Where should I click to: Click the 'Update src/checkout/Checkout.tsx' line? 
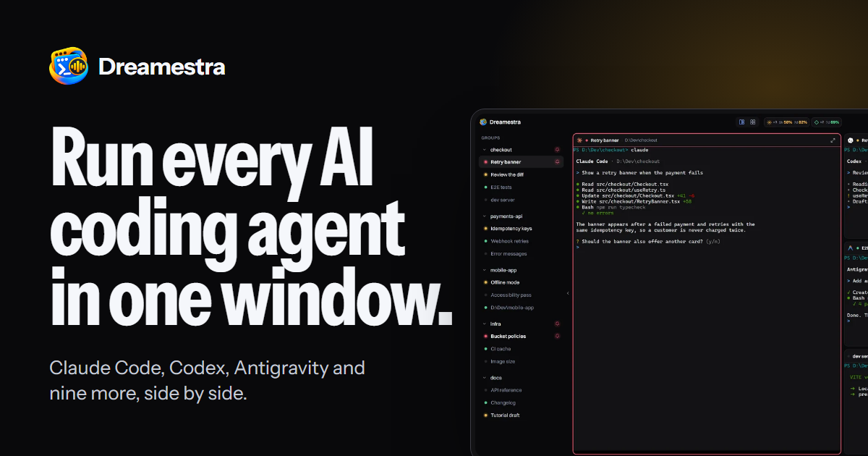click(635, 195)
